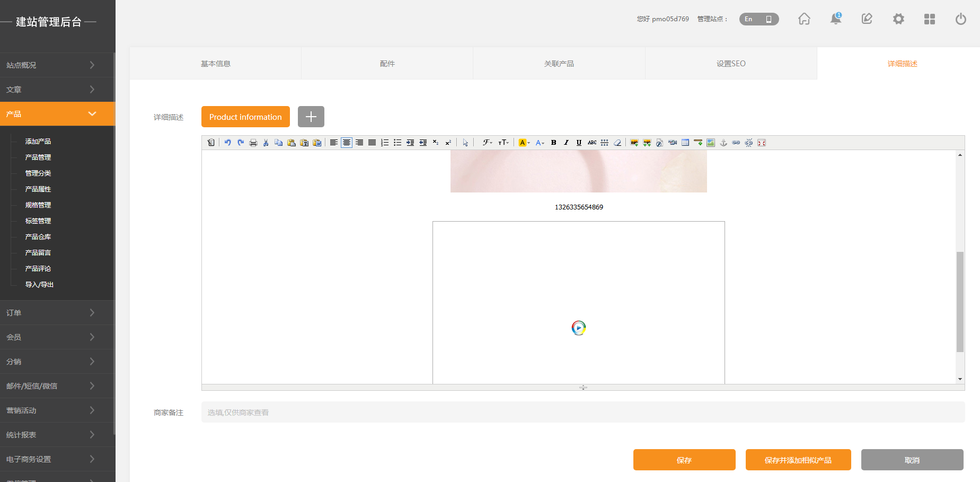Click the notification bell icon

point(836,19)
